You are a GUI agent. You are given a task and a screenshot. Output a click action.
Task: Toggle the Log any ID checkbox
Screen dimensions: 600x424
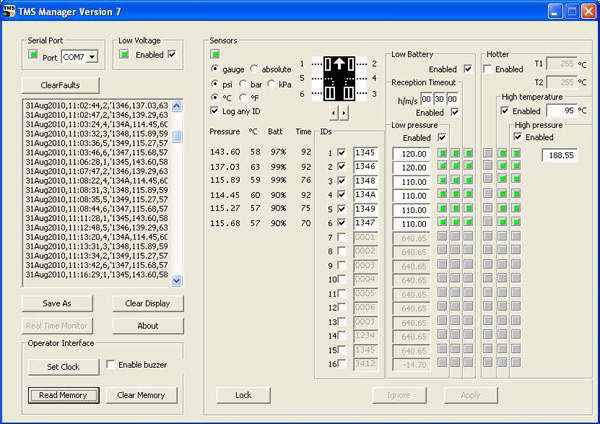(215, 111)
